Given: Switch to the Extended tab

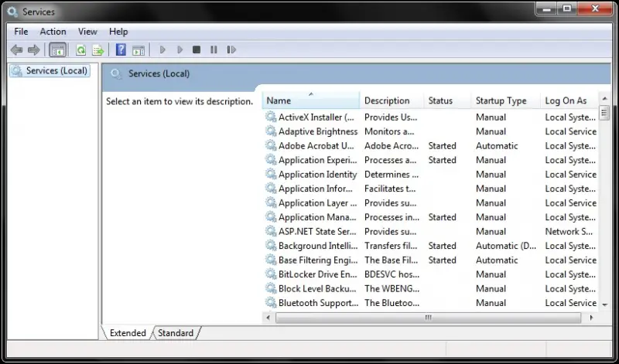Looking at the screenshot, I should point(128,333).
